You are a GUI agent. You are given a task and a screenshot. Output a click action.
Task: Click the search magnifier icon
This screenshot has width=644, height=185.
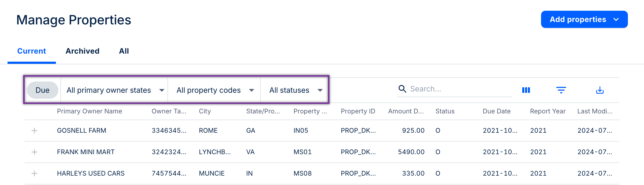coord(402,89)
